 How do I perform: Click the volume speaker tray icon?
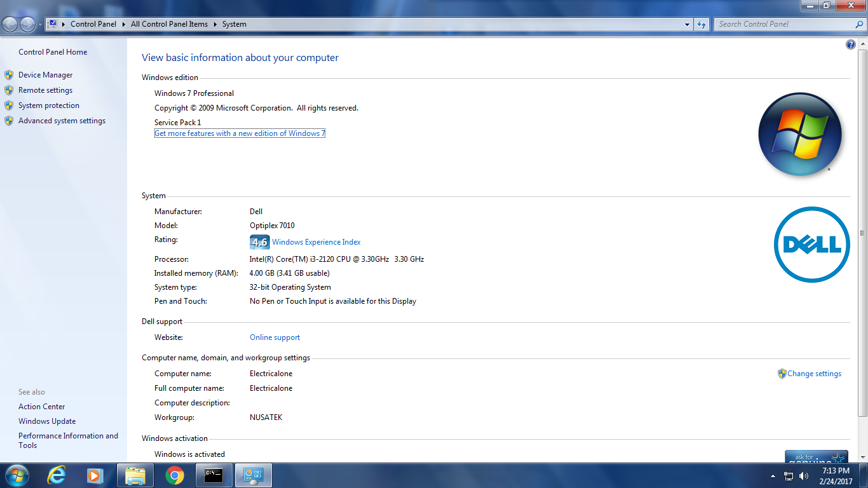(x=804, y=476)
